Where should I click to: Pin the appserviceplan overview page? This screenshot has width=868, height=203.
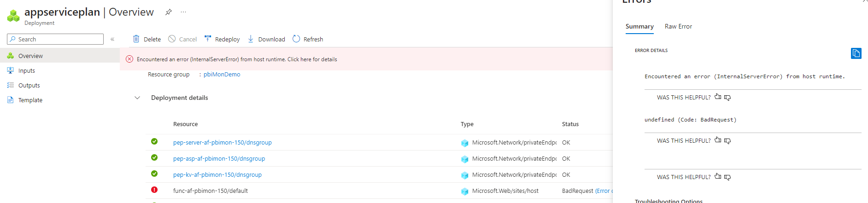pyautogui.click(x=169, y=12)
